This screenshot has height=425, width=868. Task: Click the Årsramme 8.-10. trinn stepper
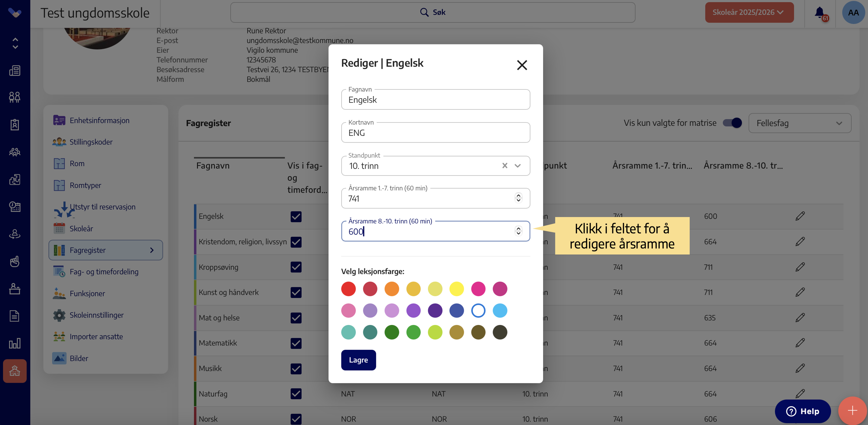click(x=518, y=231)
